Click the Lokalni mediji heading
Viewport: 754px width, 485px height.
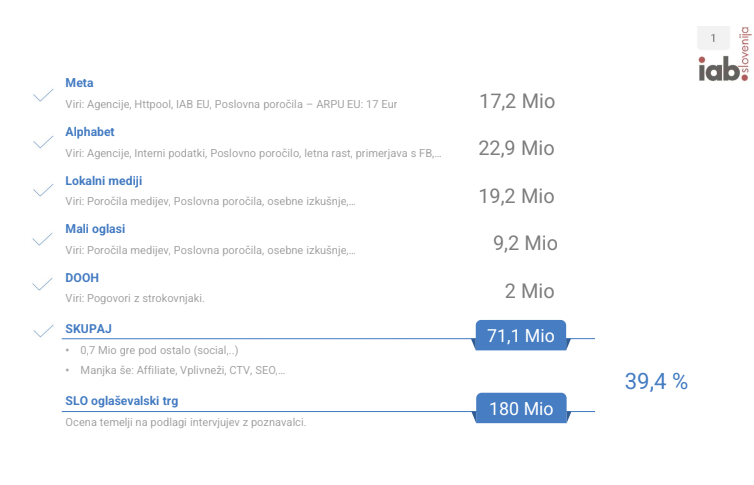[x=104, y=181]
